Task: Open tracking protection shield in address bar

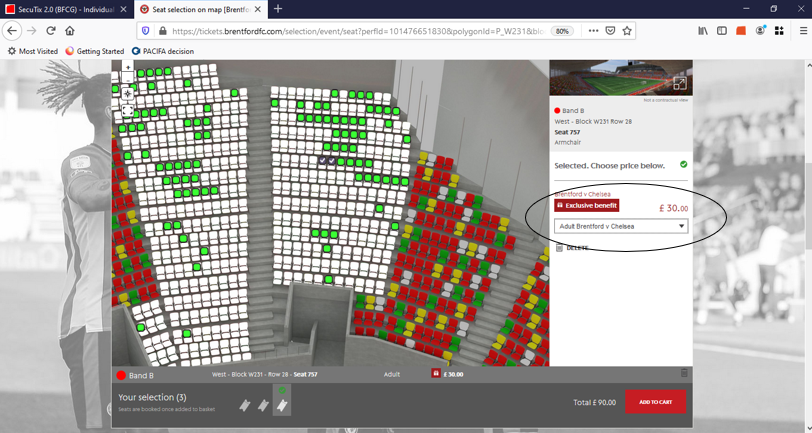Action: 146,31
